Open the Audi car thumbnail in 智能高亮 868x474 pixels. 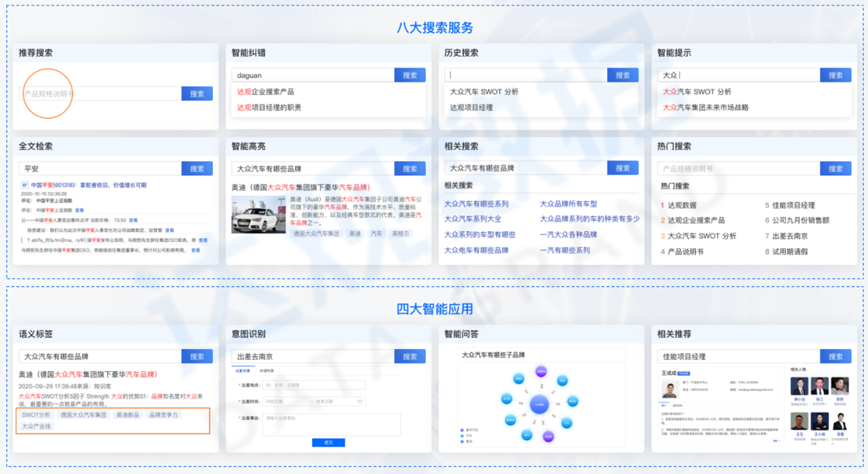tap(258, 214)
